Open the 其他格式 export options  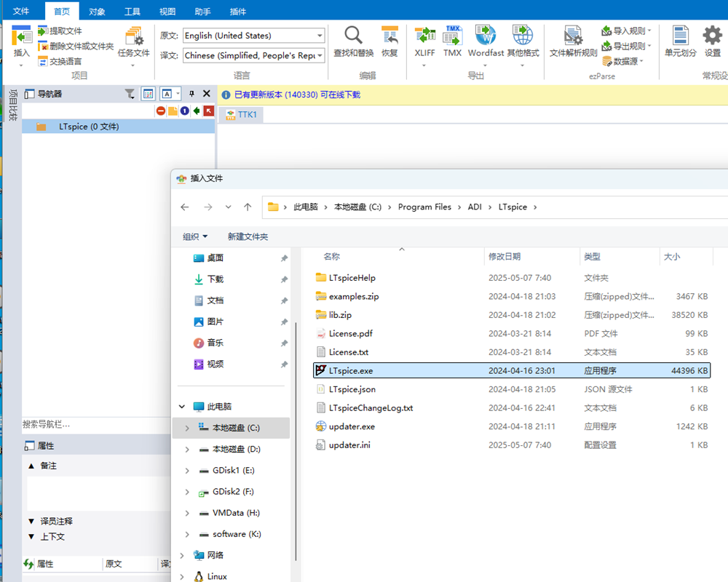coord(523,41)
